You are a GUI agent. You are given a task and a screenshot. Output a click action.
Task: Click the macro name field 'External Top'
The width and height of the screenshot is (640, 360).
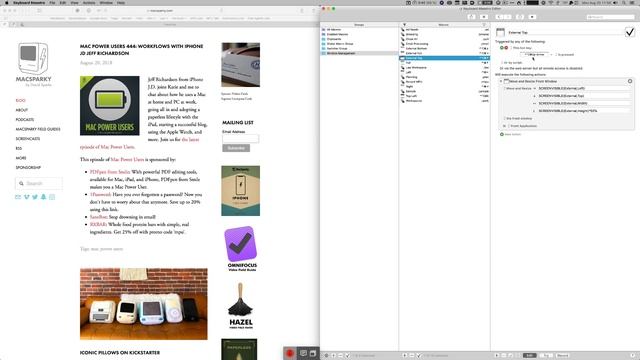pos(564,32)
